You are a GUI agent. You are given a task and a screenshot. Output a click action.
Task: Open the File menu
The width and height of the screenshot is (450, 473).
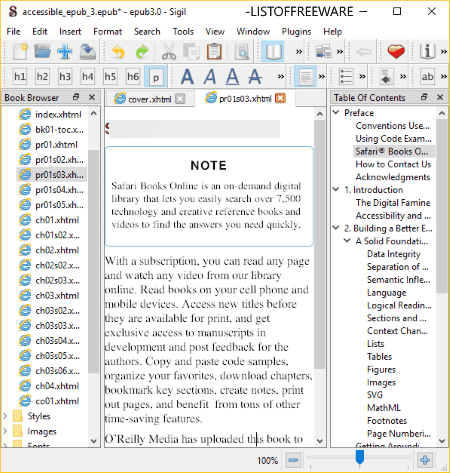coord(13,32)
